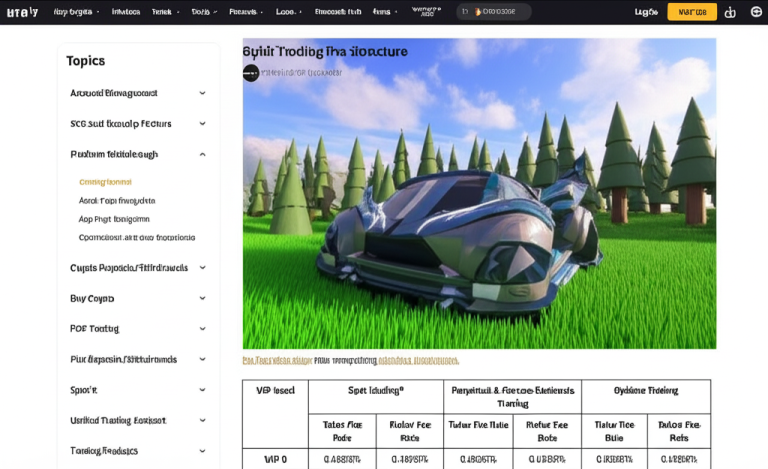This screenshot has width=768, height=469.
Task: Expand the last Trading topic in sidebar
Action: pyautogui.click(x=202, y=451)
